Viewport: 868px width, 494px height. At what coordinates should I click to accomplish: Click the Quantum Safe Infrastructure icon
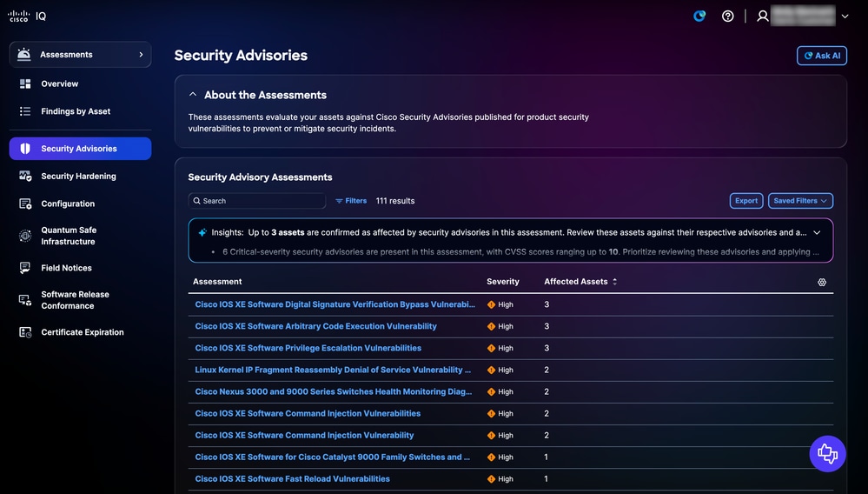[x=25, y=236]
